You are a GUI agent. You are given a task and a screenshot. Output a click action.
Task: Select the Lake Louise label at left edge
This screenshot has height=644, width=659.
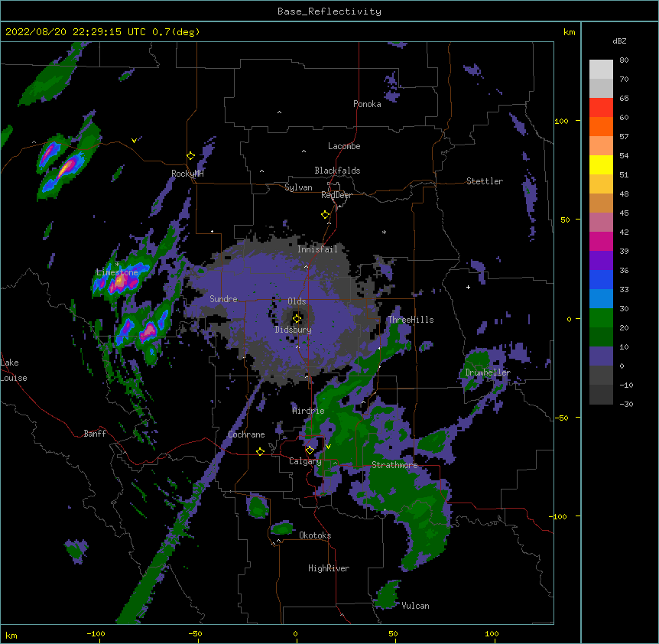[14, 370]
